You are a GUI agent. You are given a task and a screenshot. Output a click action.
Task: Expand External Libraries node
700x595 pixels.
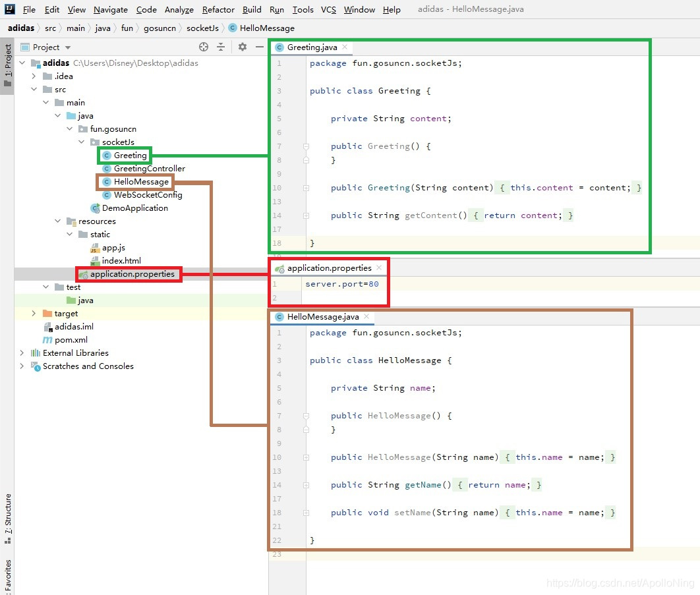pyautogui.click(x=22, y=353)
